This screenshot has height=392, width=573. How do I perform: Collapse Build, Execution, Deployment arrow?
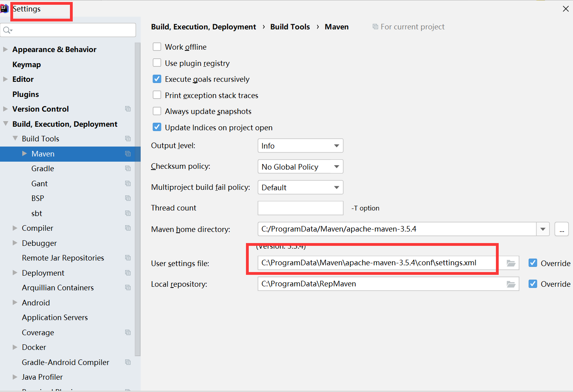pyautogui.click(x=5, y=124)
